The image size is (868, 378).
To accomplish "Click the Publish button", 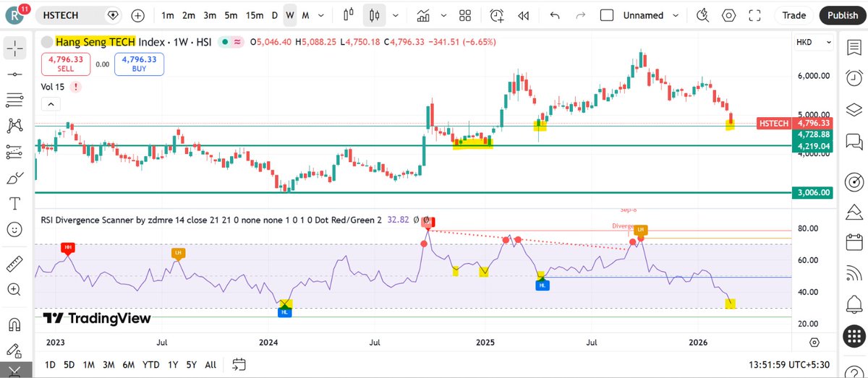I will (x=843, y=15).
